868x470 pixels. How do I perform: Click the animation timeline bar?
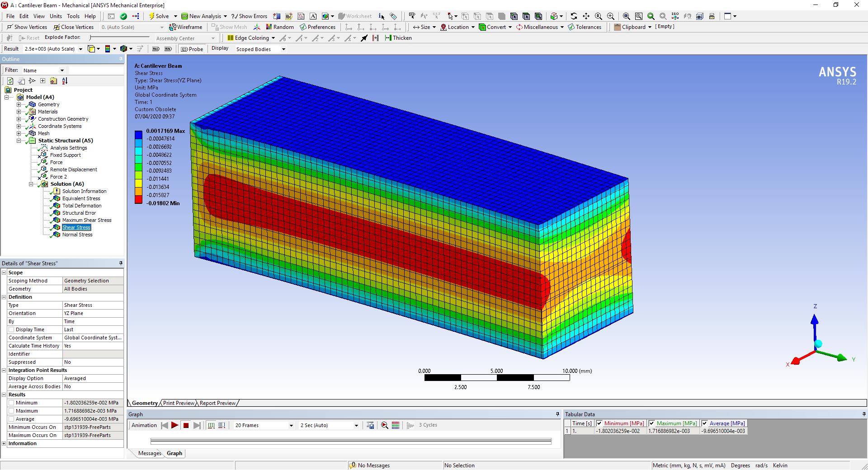(351, 442)
